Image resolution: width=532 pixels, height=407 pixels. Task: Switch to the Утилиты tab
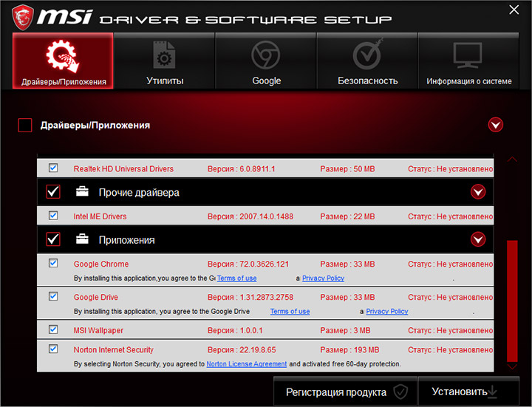(164, 61)
